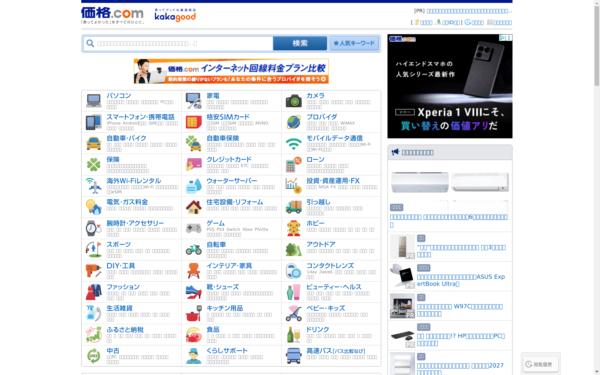Click the 食品 category link
The height and width of the screenshot is (375, 600).
tap(213, 329)
